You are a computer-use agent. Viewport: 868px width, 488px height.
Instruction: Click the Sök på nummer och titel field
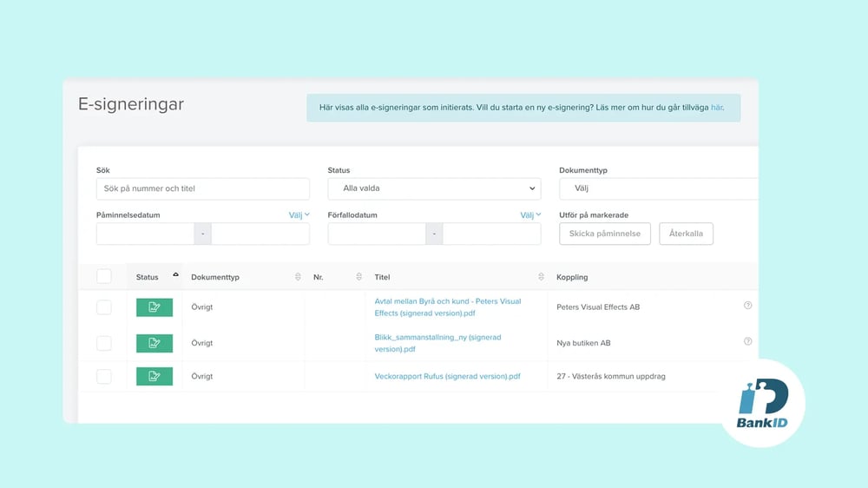202,188
